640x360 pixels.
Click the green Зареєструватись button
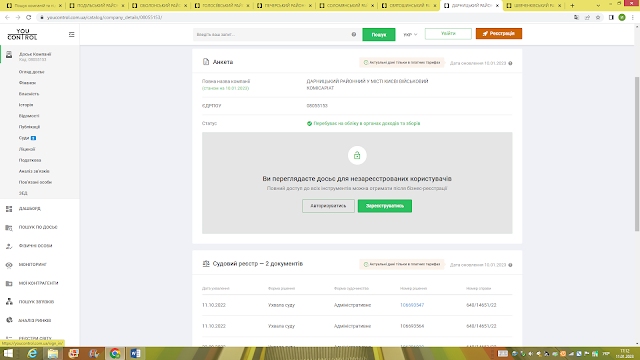click(385, 206)
